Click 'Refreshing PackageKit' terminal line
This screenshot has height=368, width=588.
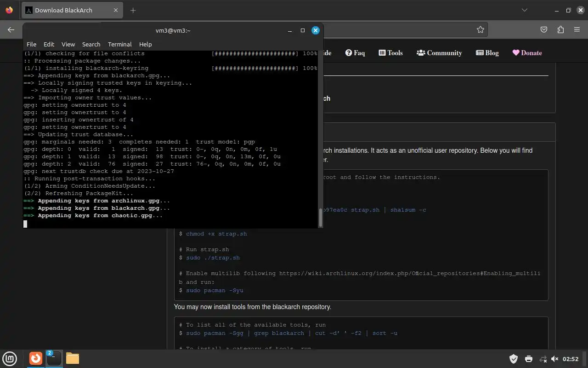[x=78, y=193]
